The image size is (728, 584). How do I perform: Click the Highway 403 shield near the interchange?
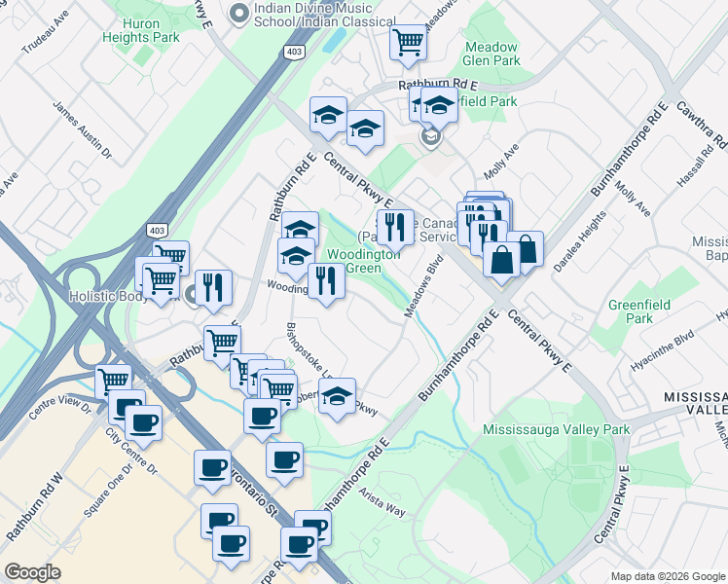click(x=157, y=231)
